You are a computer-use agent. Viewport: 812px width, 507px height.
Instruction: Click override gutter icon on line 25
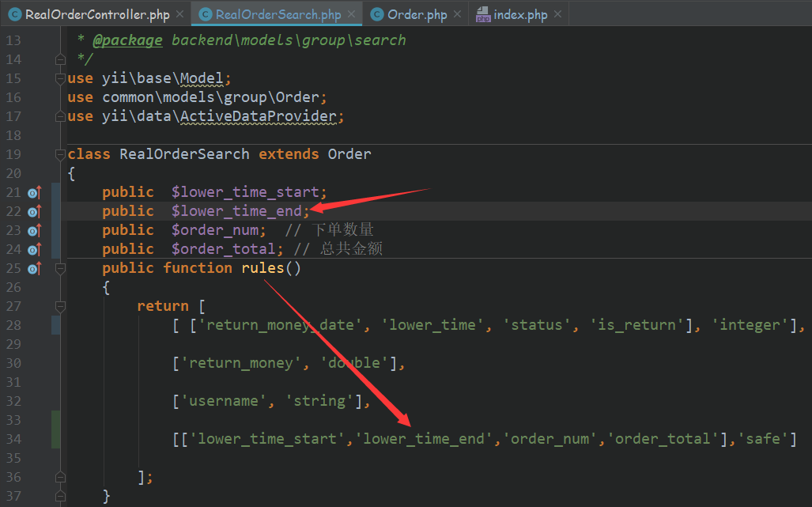pyautogui.click(x=34, y=269)
